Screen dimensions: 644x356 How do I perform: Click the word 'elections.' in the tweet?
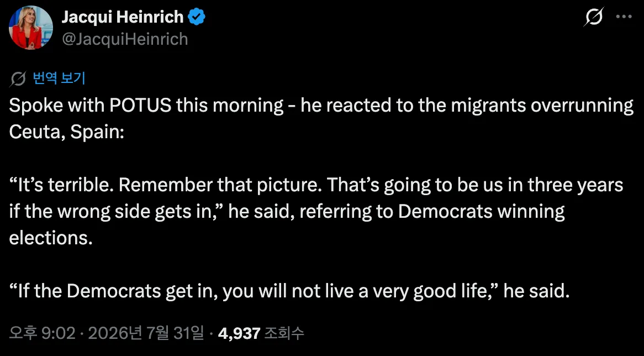tap(51, 238)
